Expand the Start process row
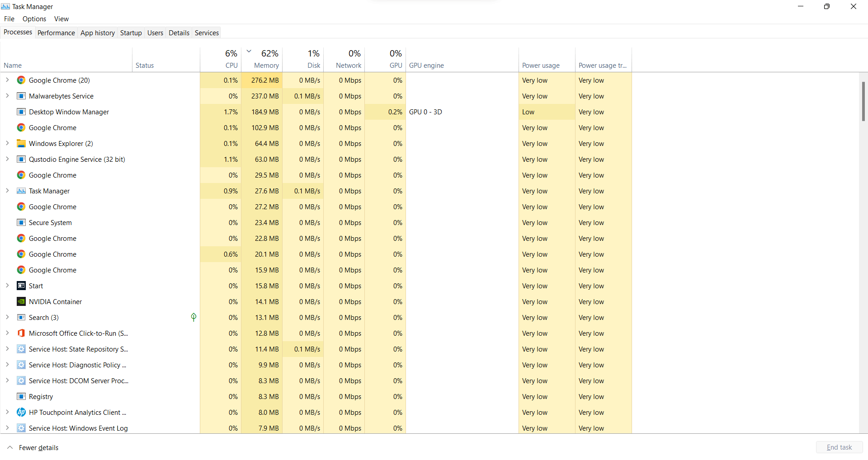The height and width of the screenshot is (460, 868). tap(7, 286)
